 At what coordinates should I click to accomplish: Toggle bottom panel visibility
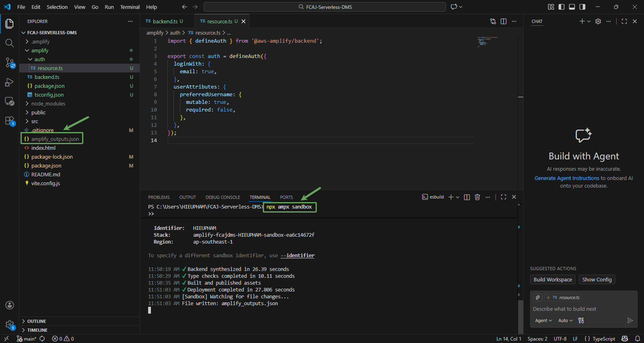572,7
